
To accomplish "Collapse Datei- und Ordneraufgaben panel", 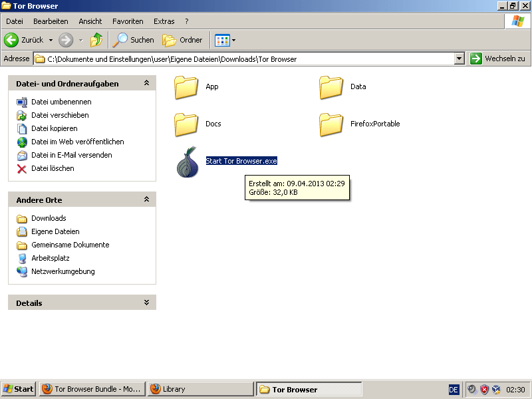I will [146, 83].
